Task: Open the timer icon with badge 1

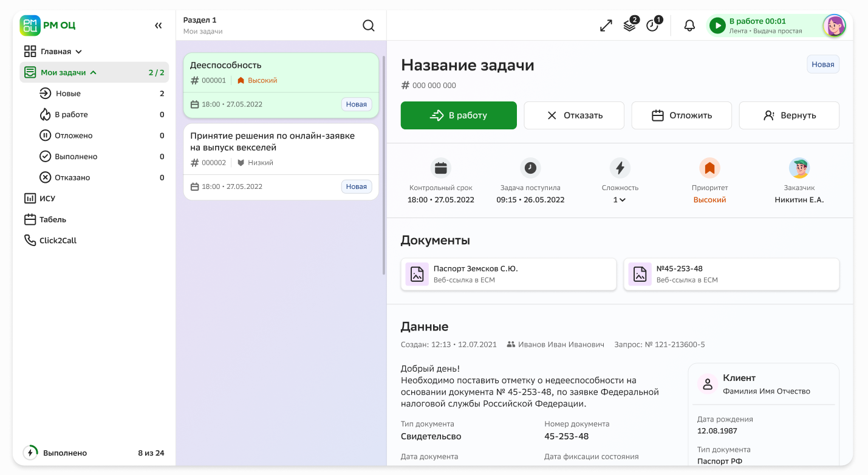Action: (x=652, y=26)
